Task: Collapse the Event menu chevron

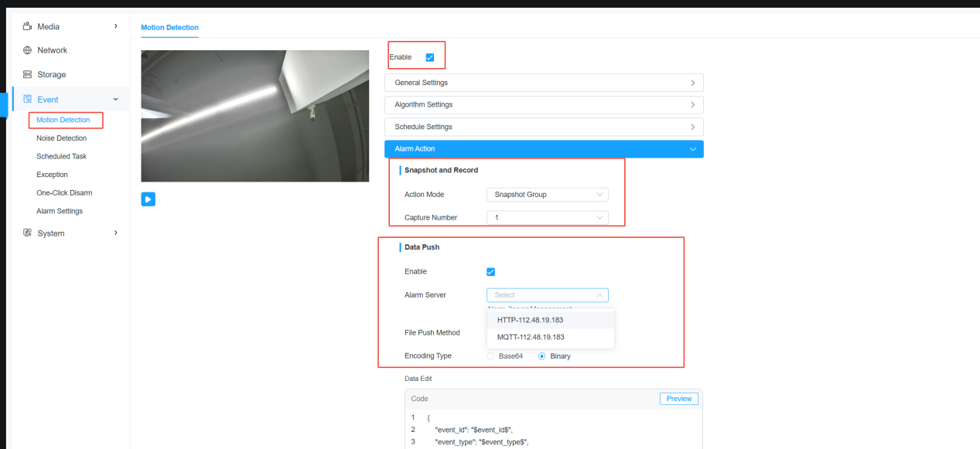Action: (116, 99)
